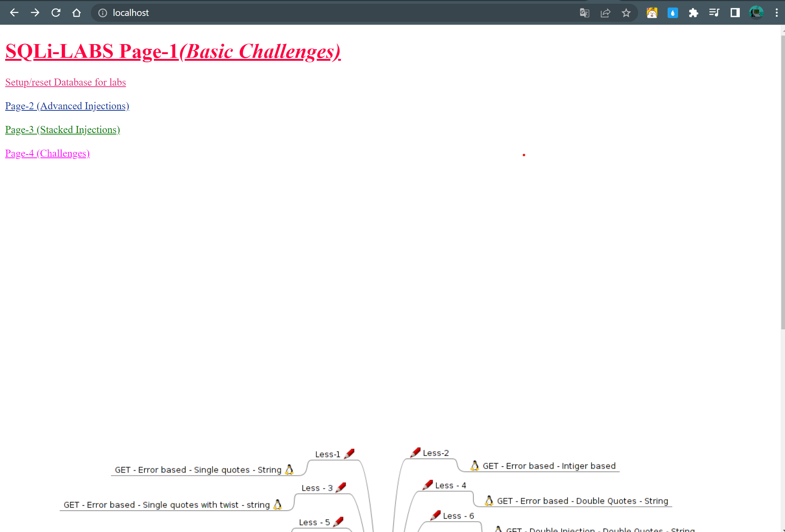
Task: Reload the current page
Action: (56, 13)
